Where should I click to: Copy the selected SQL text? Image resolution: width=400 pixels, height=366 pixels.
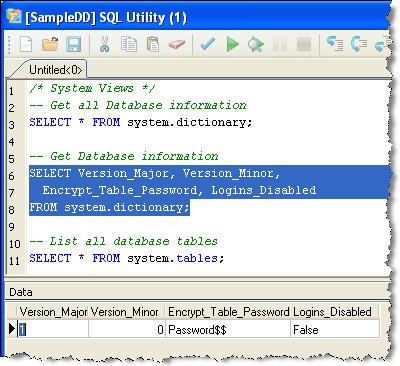(x=129, y=44)
